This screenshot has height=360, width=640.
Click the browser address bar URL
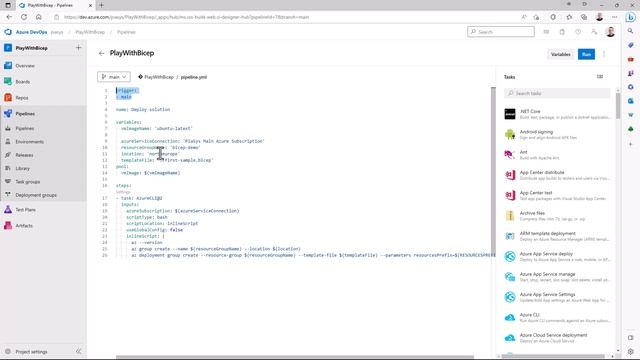pyautogui.click(x=187, y=17)
